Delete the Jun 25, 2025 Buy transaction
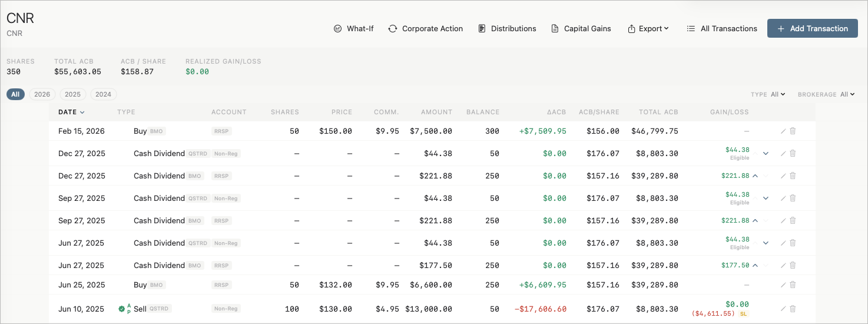Image resolution: width=868 pixels, height=324 pixels. [793, 285]
